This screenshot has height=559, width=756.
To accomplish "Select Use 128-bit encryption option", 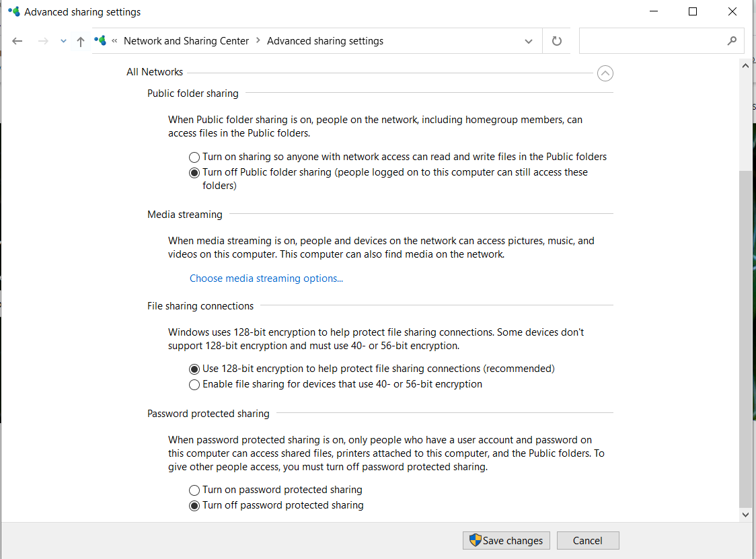I will (372, 369).
